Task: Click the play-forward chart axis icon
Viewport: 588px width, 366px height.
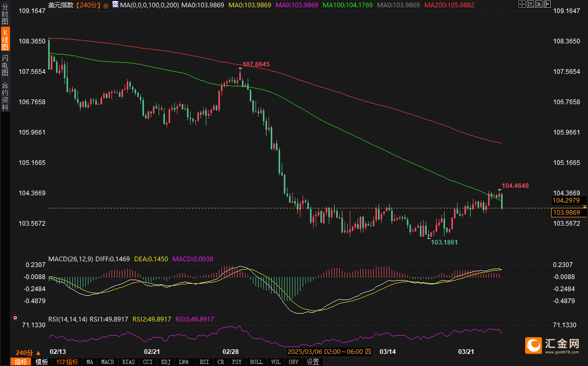Action: [x=539, y=5]
